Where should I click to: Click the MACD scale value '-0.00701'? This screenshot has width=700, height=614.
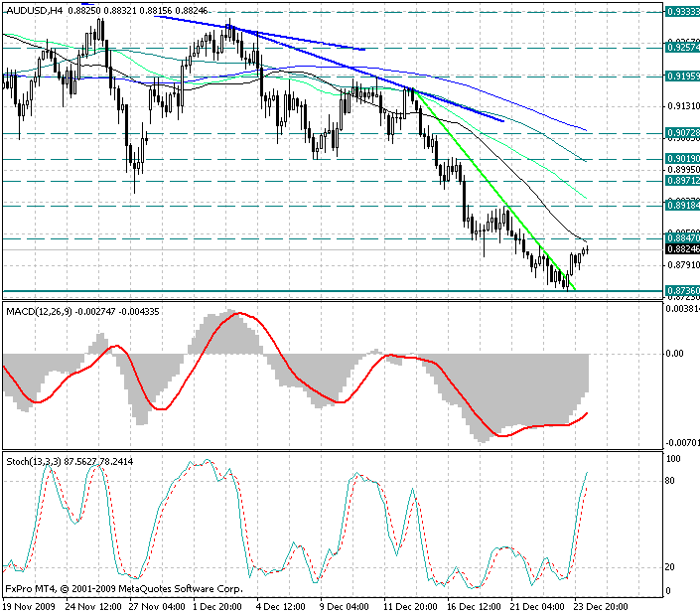click(x=682, y=442)
